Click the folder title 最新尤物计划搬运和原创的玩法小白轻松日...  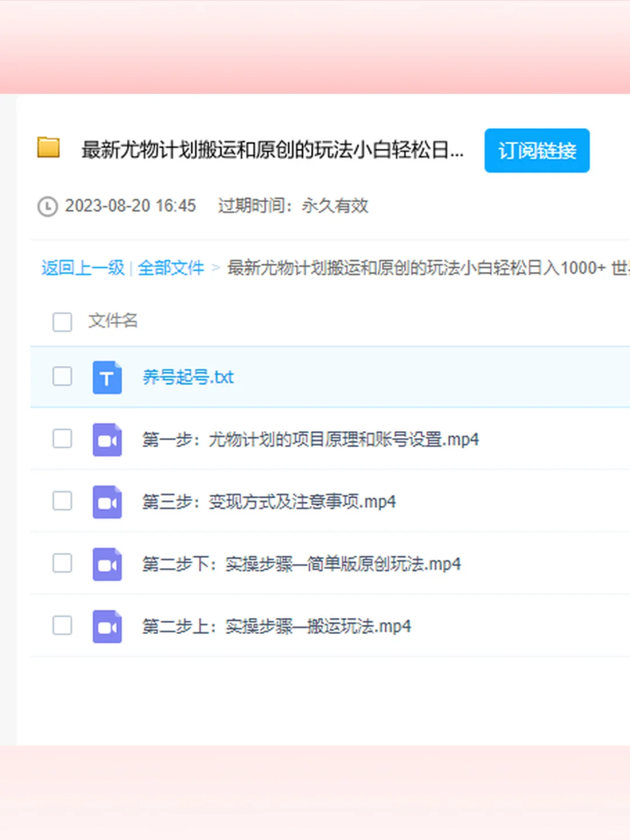click(x=272, y=150)
